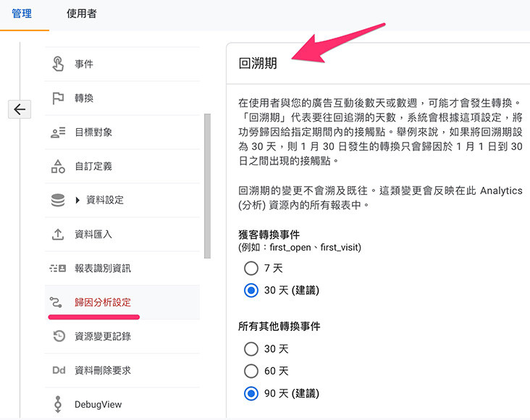This screenshot has height=420, width=530.
Task: Expand the 資料設定 submenu arrow
Action: click(x=78, y=200)
